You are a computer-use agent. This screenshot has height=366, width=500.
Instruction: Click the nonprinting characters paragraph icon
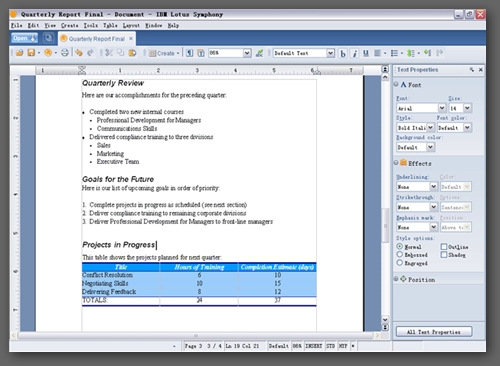189,53
